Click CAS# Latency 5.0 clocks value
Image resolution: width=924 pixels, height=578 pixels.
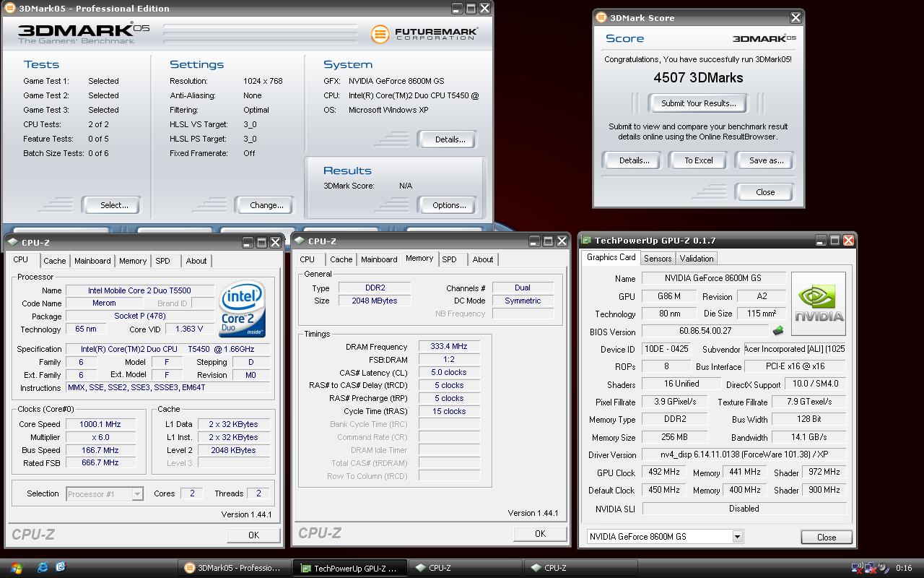pos(449,373)
